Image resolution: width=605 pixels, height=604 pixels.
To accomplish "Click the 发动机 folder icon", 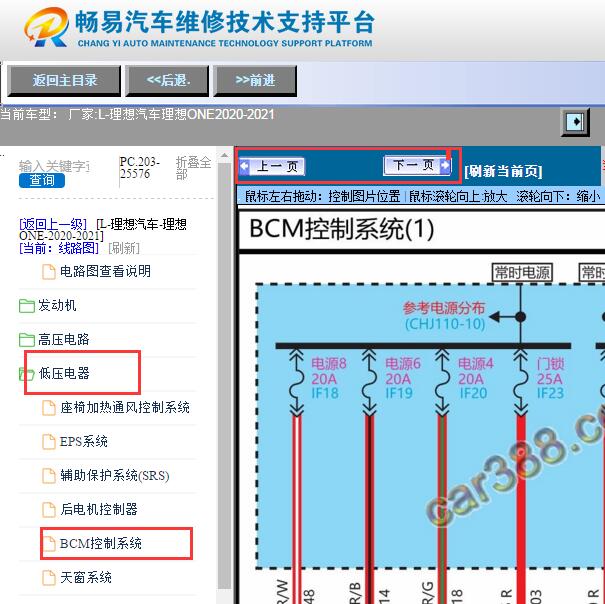I will click(x=27, y=306).
